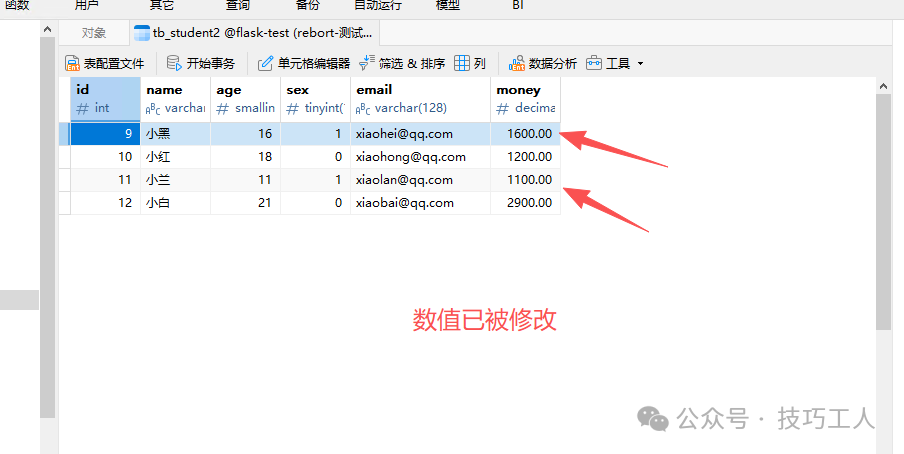Image resolution: width=904 pixels, height=454 pixels.
Task: Click the 表配置文件 label
Action: pyautogui.click(x=114, y=63)
